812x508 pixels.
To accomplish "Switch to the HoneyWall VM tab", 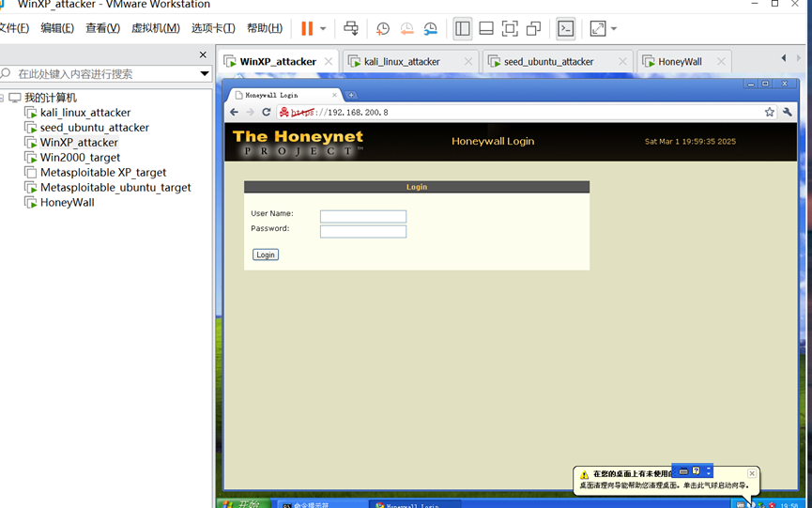I will pos(680,62).
